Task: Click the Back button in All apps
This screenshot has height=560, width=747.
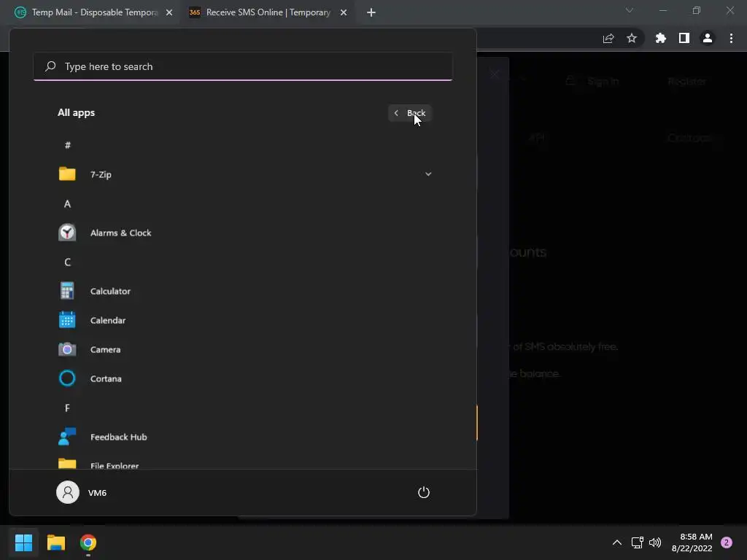Action: click(x=410, y=113)
